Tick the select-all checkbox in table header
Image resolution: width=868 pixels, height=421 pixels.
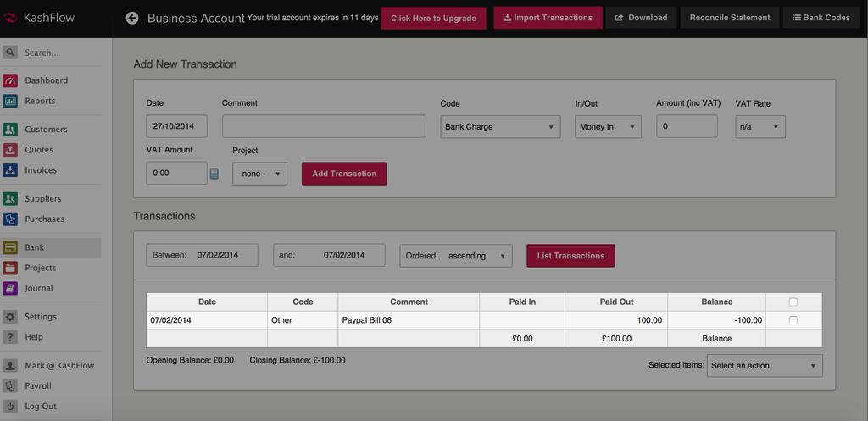tap(793, 302)
